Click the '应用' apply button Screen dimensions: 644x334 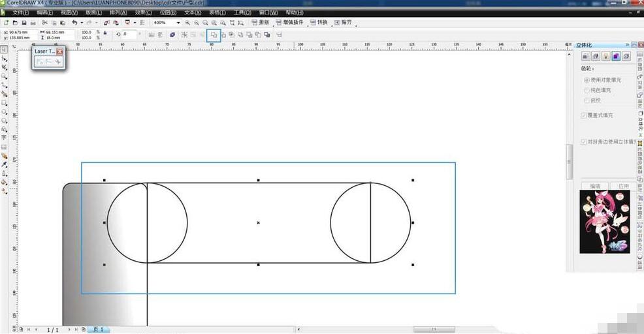click(623, 186)
